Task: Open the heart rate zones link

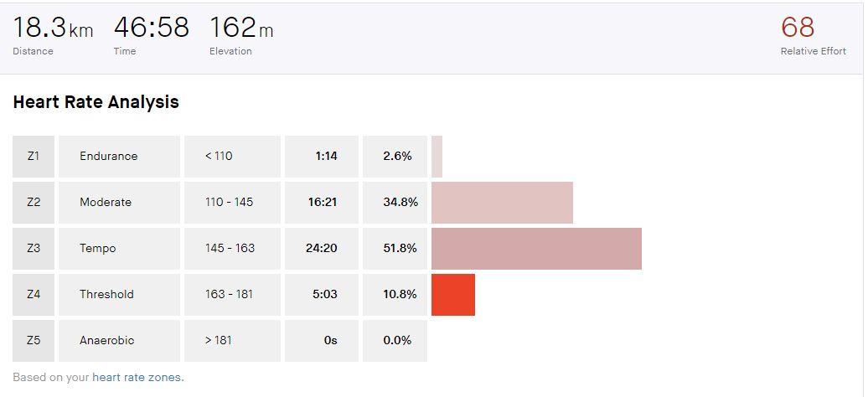Action: click(x=137, y=377)
